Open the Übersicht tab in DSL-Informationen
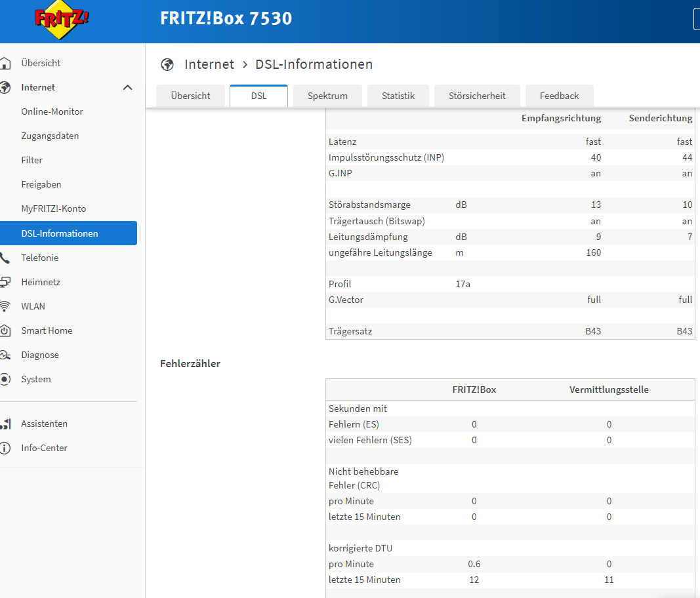 (191, 96)
